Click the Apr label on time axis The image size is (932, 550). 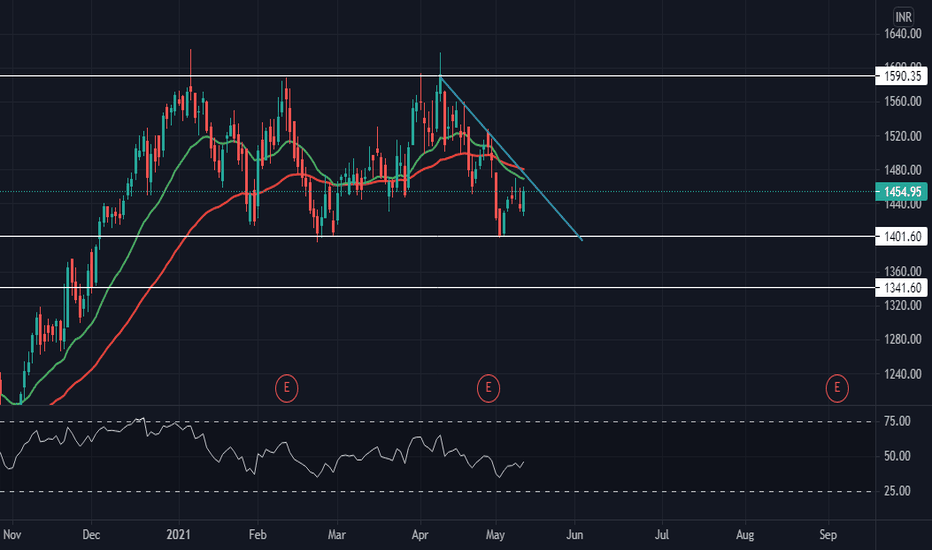pos(420,535)
